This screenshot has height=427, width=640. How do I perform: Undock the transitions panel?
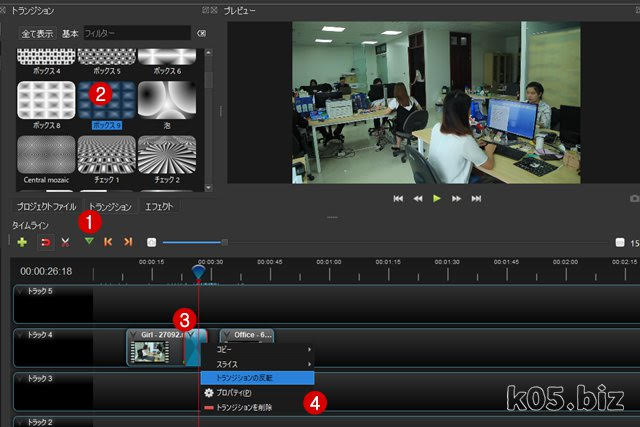(x=205, y=11)
